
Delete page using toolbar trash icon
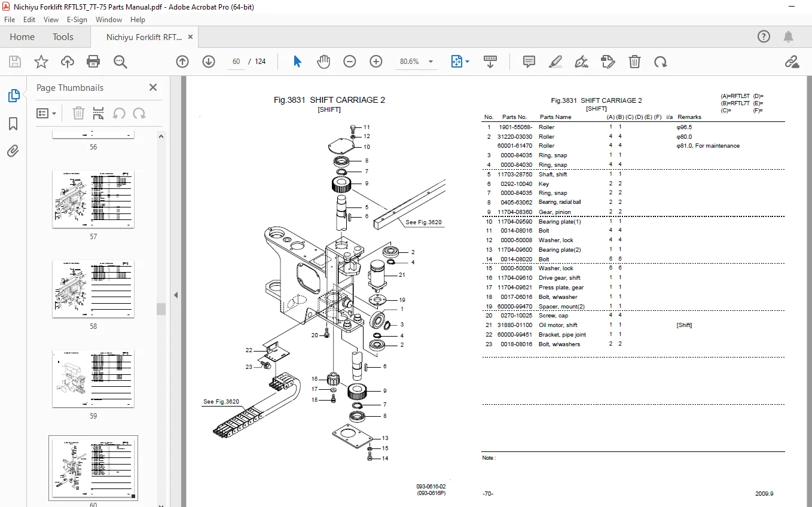(634, 62)
